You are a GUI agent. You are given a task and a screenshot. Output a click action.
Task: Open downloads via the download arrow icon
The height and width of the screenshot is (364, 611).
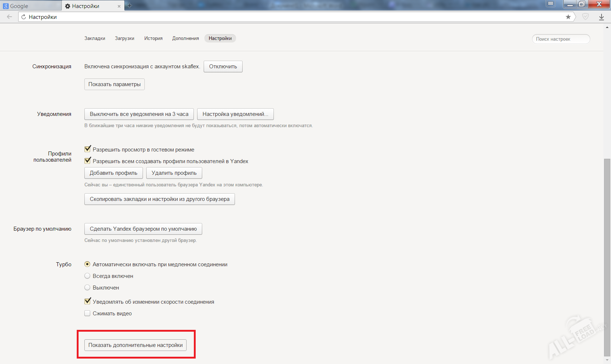coord(602,17)
